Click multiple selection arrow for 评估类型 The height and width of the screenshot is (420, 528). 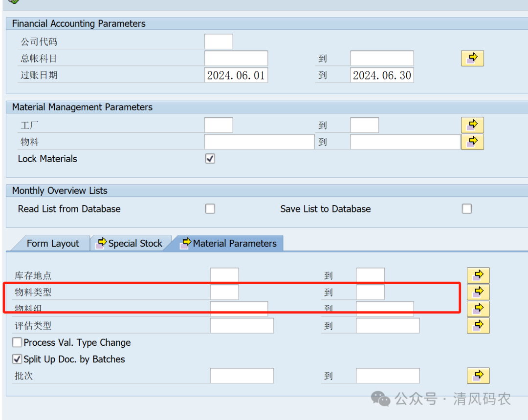478,325
